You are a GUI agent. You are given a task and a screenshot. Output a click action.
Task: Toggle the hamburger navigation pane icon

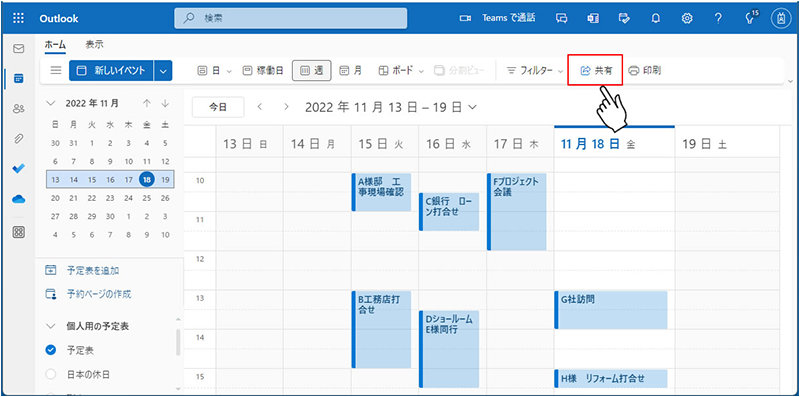tap(56, 70)
